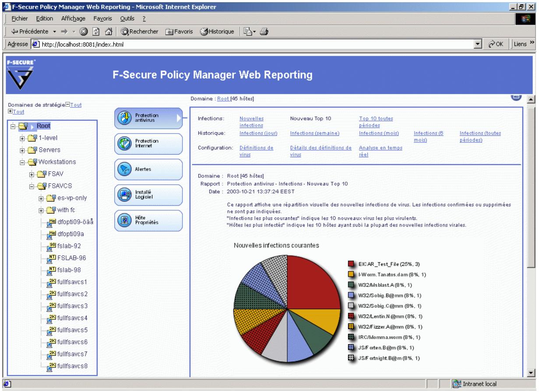
Task: Expand the 1-level tree node
Action: (22, 138)
